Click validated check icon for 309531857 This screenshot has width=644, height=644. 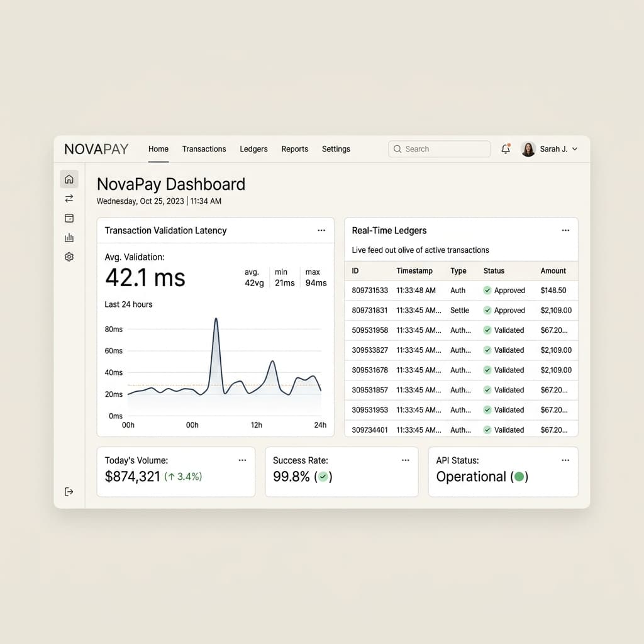(x=487, y=390)
